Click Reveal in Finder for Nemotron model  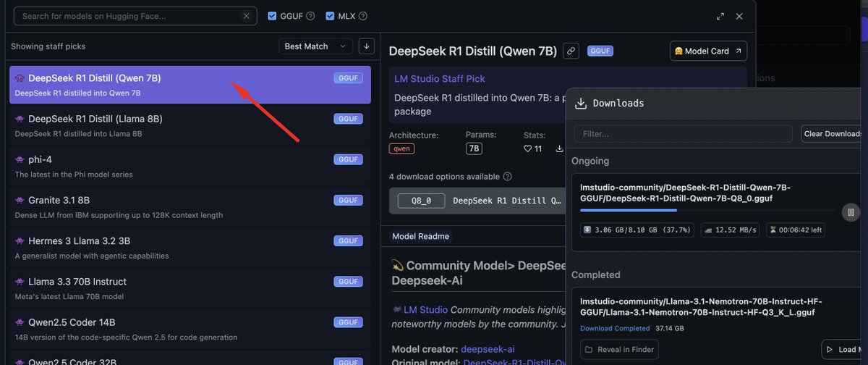(620, 350)
